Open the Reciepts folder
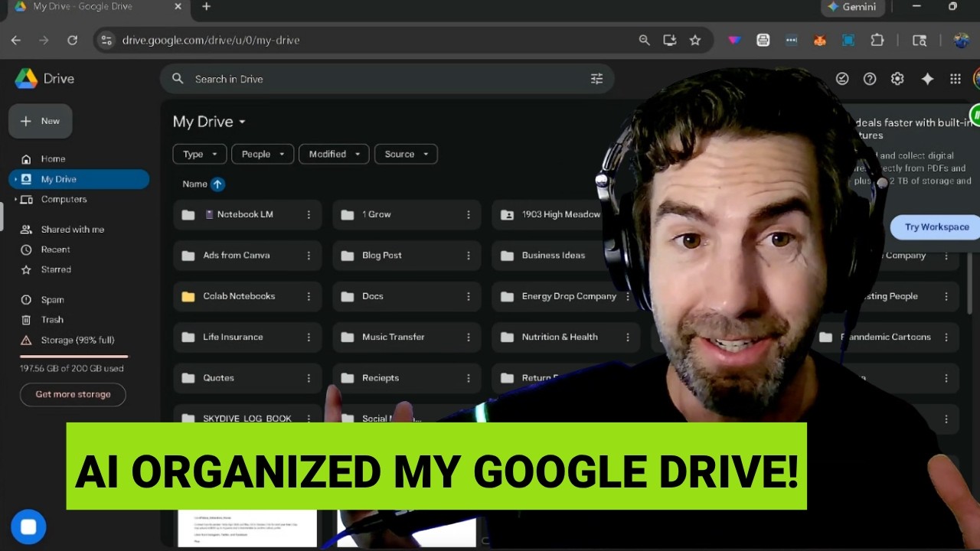Viewport: 980px width, 551px height. [407, 378]
